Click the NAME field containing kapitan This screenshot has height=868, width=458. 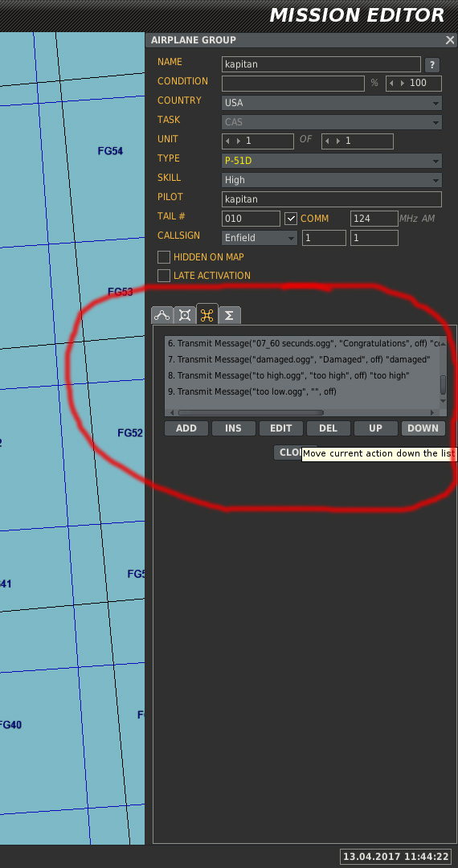tap(321, 64)
